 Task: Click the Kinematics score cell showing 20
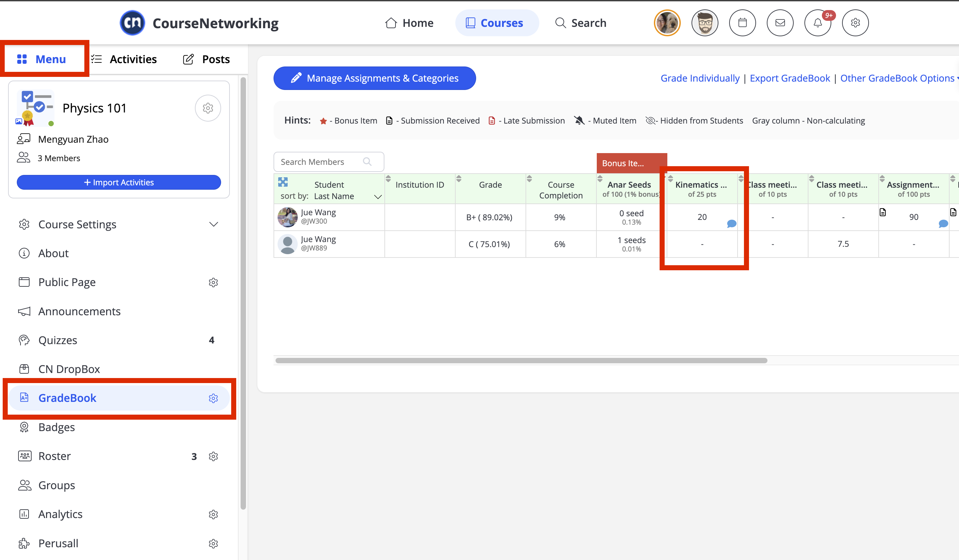[x=702, y=217]
